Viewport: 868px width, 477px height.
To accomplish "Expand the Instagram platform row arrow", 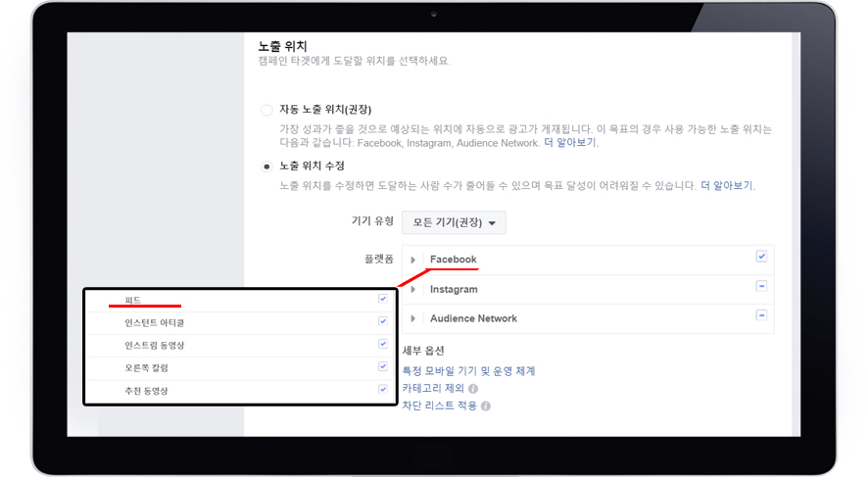I will point(413,289).
